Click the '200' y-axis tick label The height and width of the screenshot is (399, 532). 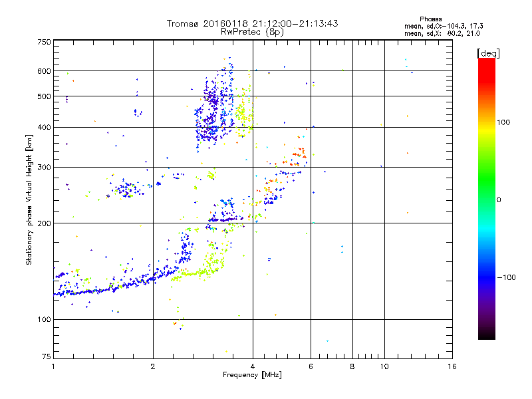pos(44,223)
